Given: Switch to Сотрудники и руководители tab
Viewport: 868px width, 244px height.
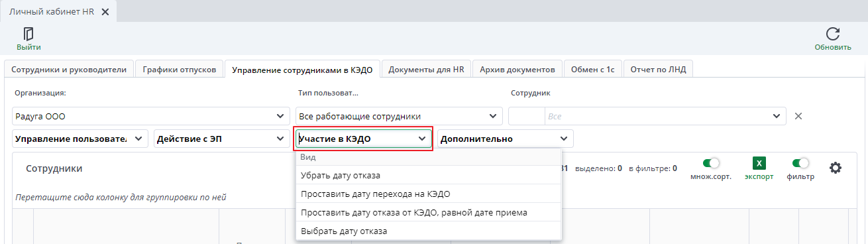Looking at the screenshot, I should (x=69, y=69).
